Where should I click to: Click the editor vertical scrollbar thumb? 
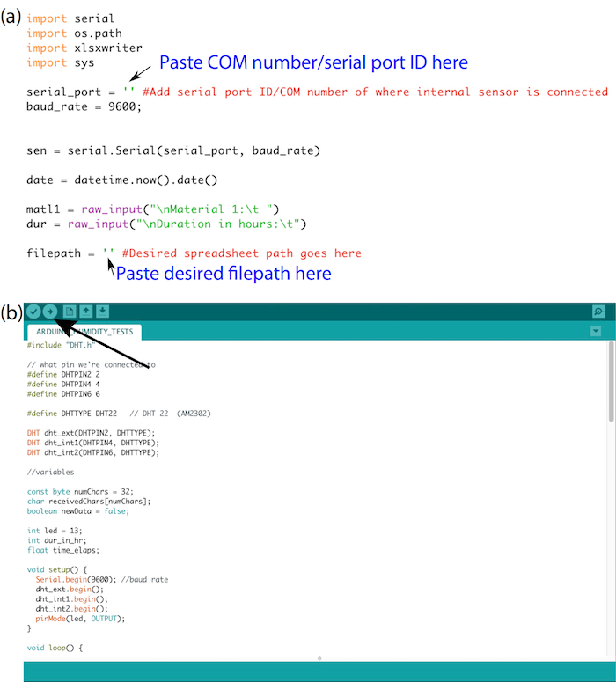coord(612,382)
